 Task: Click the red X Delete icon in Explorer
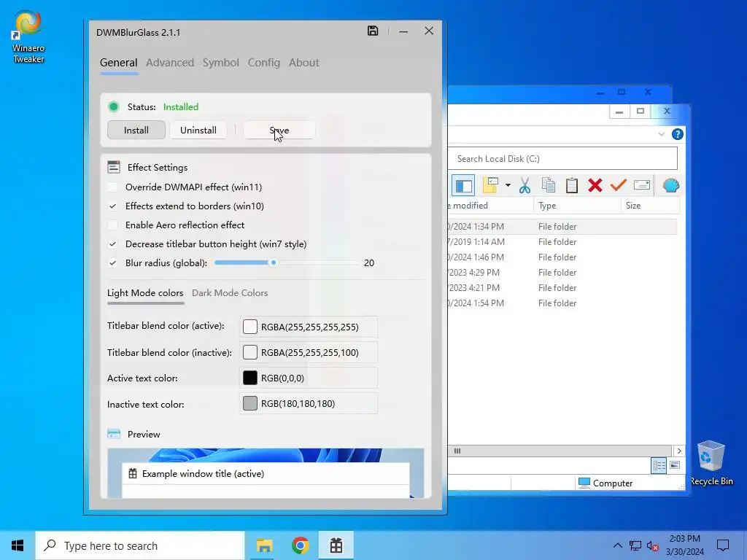595,185
